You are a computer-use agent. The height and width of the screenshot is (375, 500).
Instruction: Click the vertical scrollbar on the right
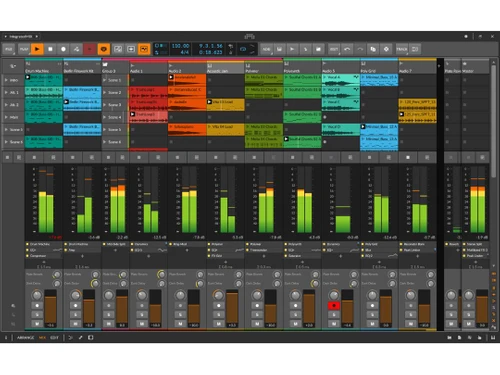coord(494,120)
